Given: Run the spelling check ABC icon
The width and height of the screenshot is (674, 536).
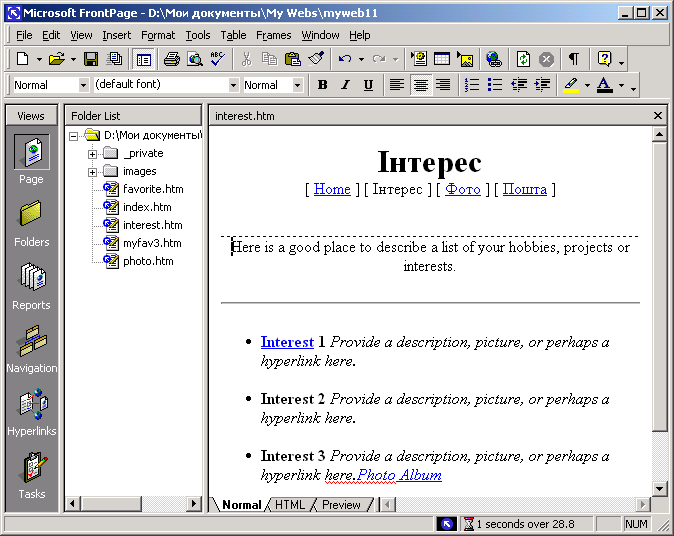Looking at the screenshot, I should click(218, 58).
